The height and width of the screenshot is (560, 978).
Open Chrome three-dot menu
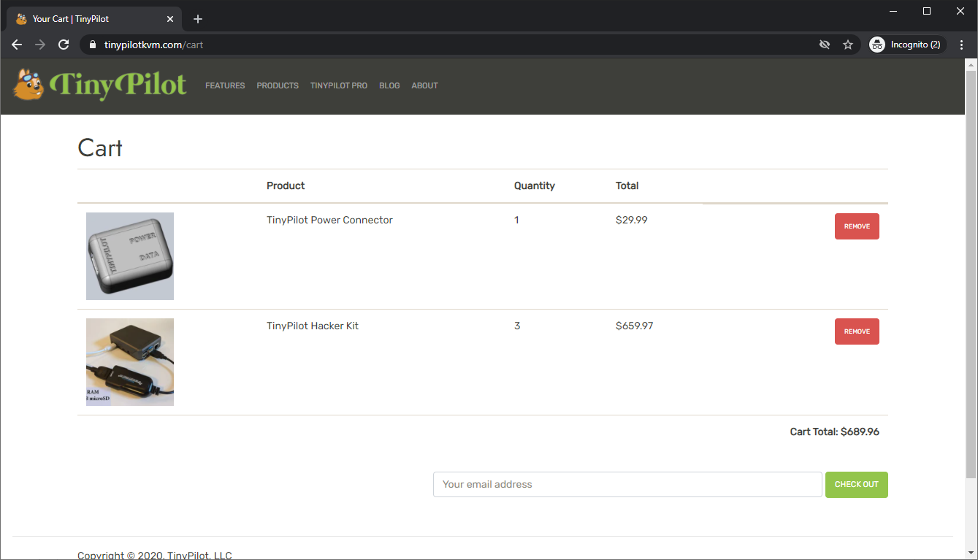(962, 45)
